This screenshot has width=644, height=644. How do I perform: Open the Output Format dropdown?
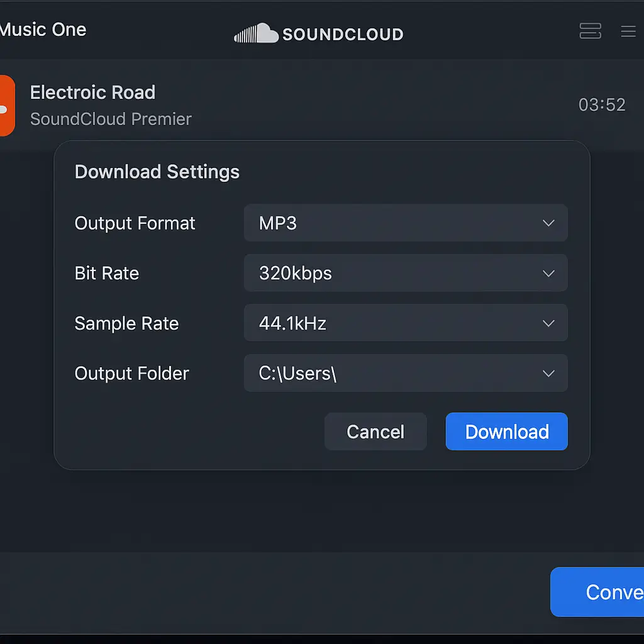[x=406, y=223]
